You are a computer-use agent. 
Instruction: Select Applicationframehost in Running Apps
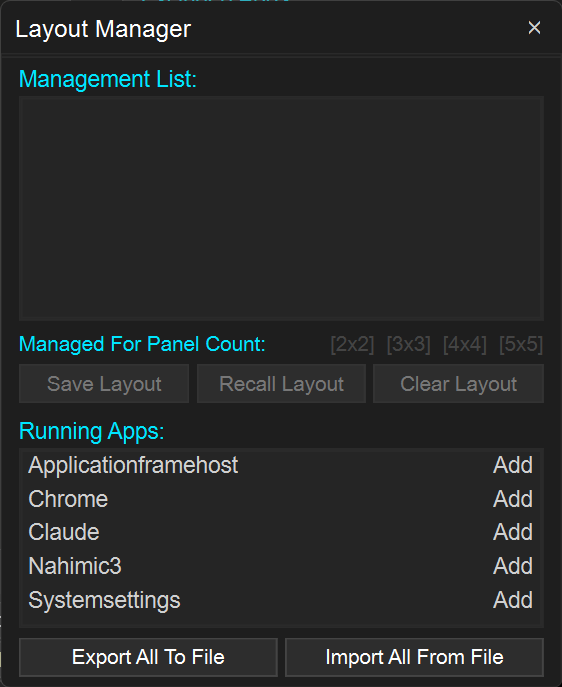coord(133,465)
